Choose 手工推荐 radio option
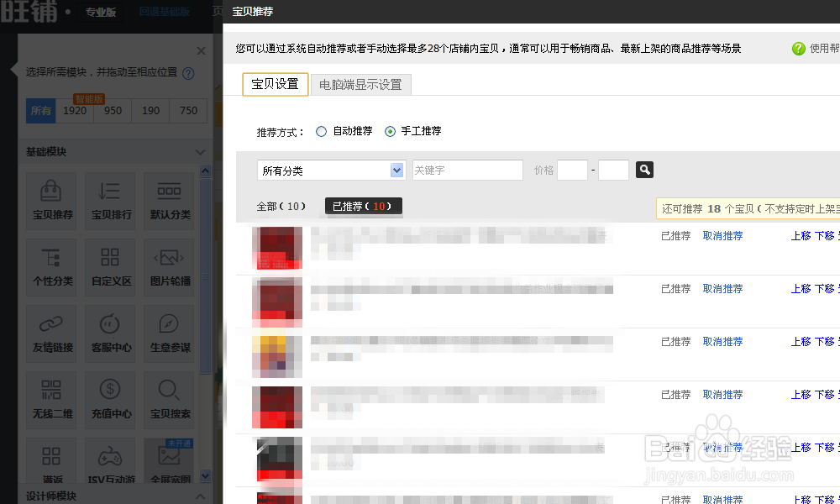 click(x=390, y=131)
